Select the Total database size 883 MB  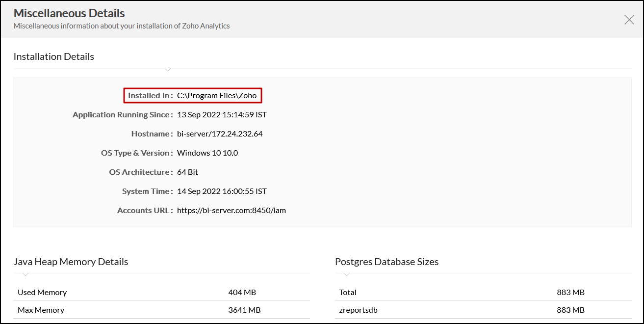point(570,292)
